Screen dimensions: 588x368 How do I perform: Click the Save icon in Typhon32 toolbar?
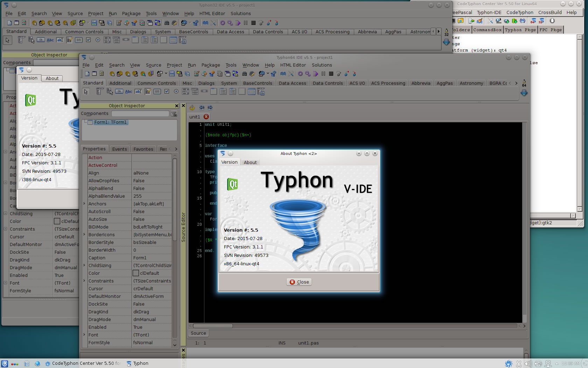[94, 23]
